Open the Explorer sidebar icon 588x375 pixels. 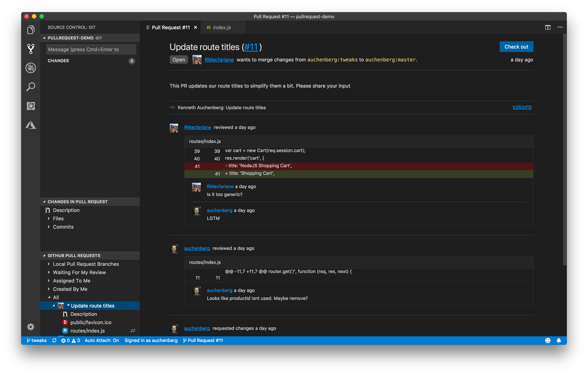pyautogui.click(x=30, y=29)
